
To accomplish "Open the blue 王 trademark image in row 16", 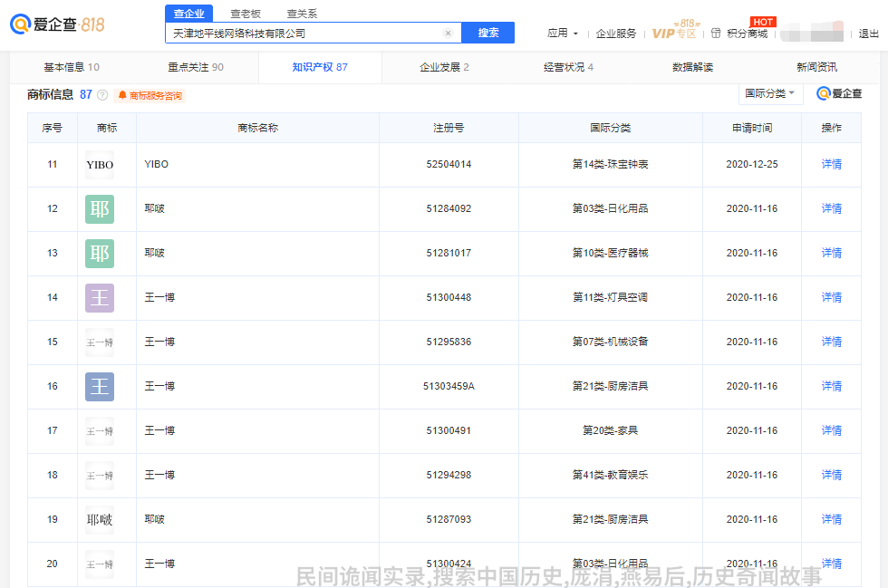I will (100, 387).
